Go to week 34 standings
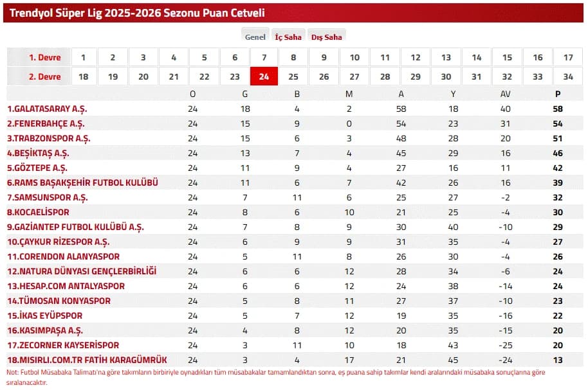 pyautogui.click(x=568, y=76)
